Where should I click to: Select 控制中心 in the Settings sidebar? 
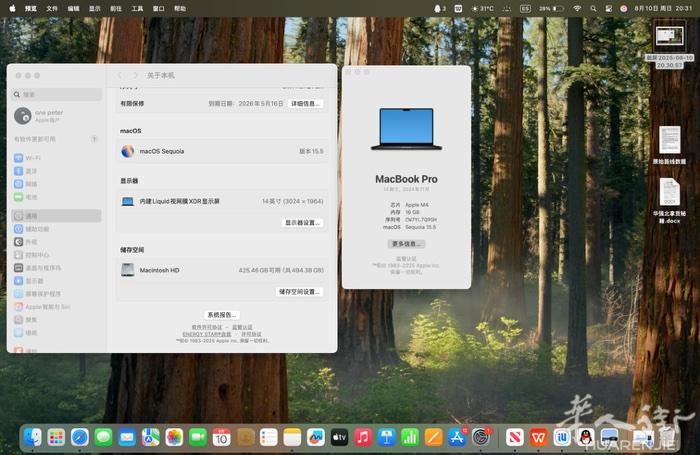[57, 255]
